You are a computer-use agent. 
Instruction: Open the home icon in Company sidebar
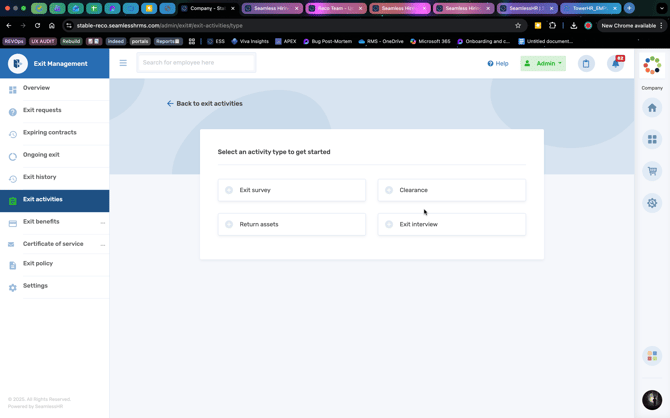tap(652, 108)
